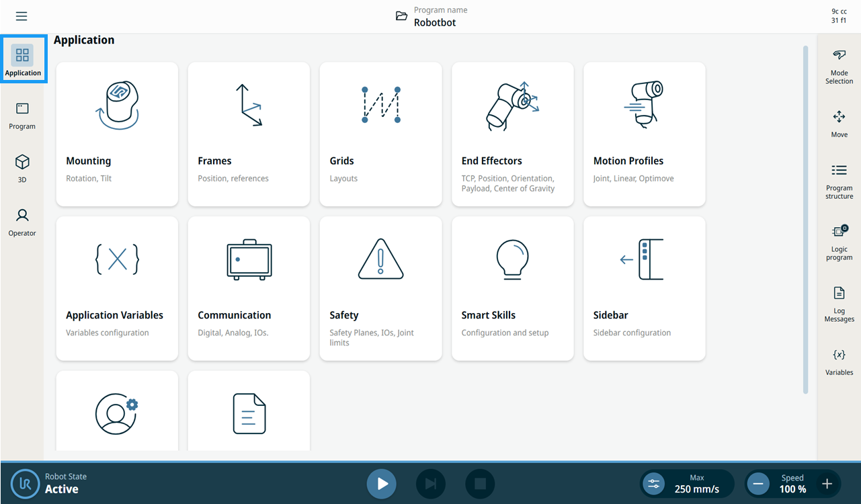Expand the Log Messages panel
The image size is (861, 504).
point(839,304)
